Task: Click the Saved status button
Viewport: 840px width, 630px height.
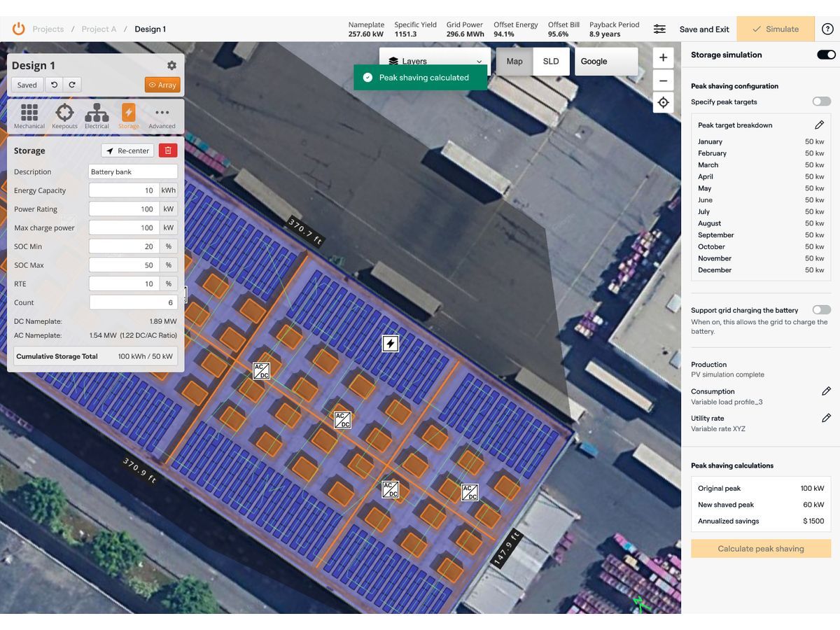Action: (x=27, y=85)
